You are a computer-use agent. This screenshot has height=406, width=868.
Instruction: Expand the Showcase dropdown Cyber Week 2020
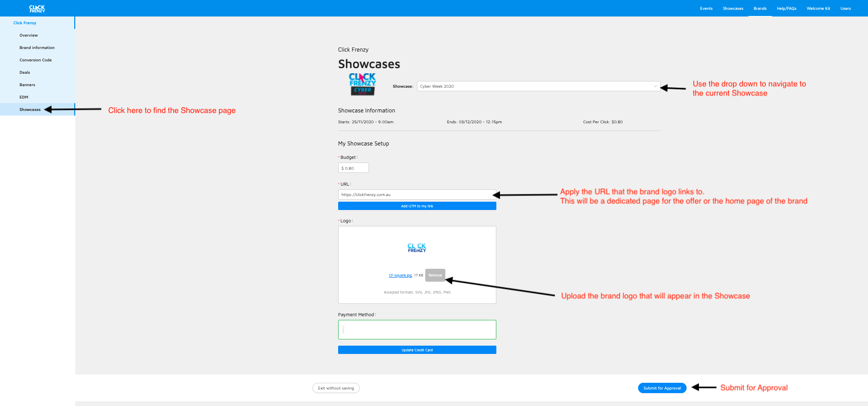[539, 86]
